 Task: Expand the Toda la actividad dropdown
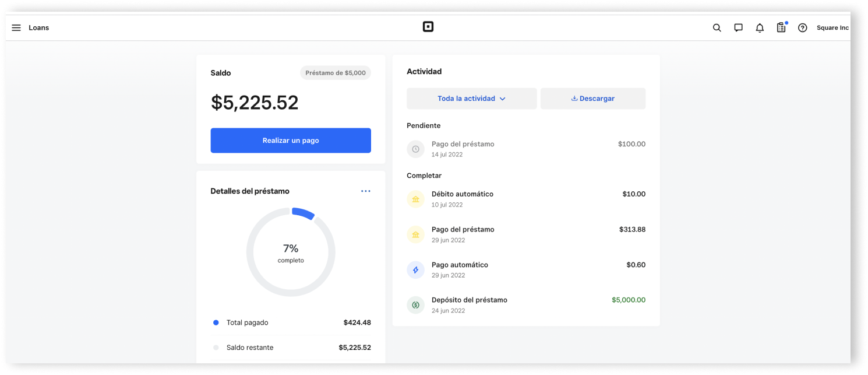pyautogui.click(x=471, y=99)
